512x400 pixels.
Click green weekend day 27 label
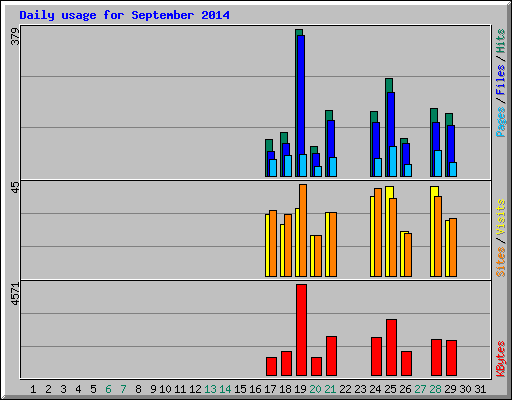coord(420,389)
